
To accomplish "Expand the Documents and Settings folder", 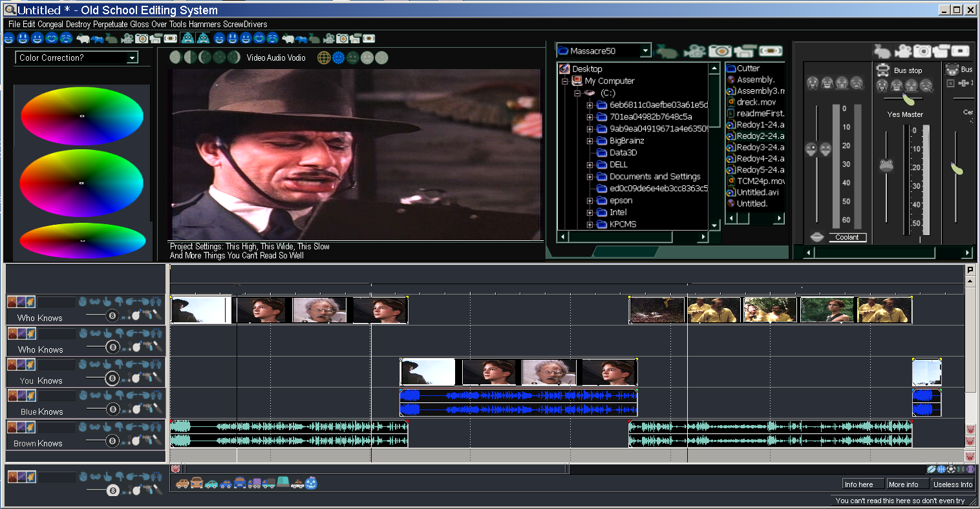I will pyautogui.click(x=590, y=176).
